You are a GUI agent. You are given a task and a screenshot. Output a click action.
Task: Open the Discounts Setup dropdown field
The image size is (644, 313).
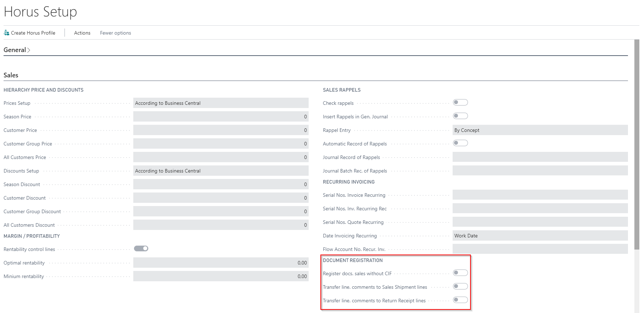click(x=221, y=171)
